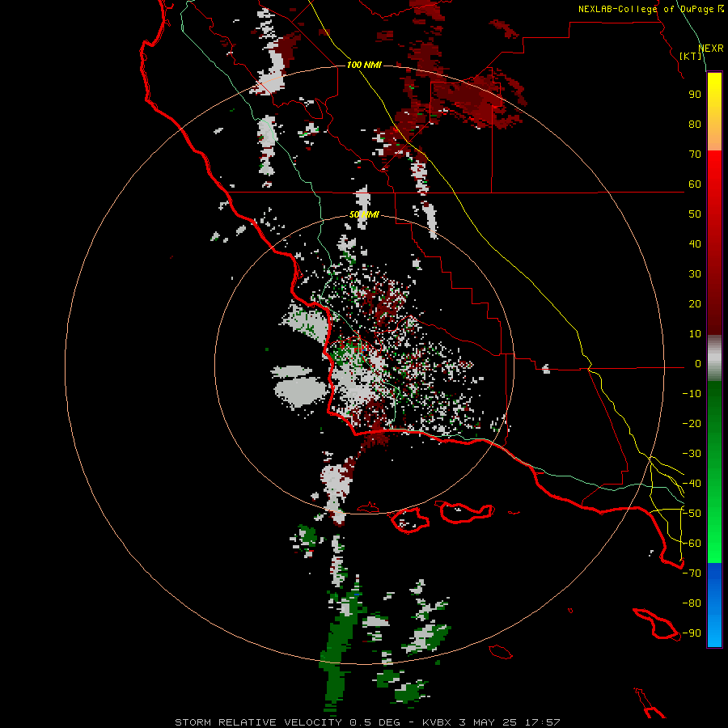Click the 80 value on the velocity scale

pos(695,125)
